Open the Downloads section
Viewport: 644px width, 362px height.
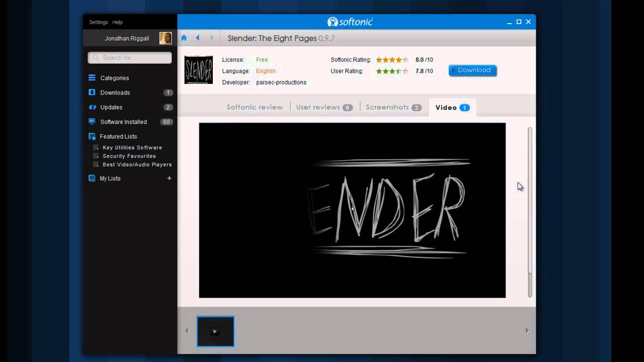click(115, 93)
